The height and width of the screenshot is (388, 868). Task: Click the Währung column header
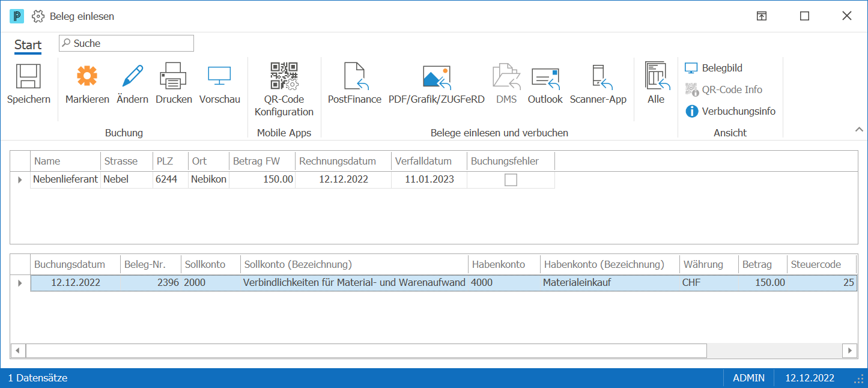tap(709, 264)
